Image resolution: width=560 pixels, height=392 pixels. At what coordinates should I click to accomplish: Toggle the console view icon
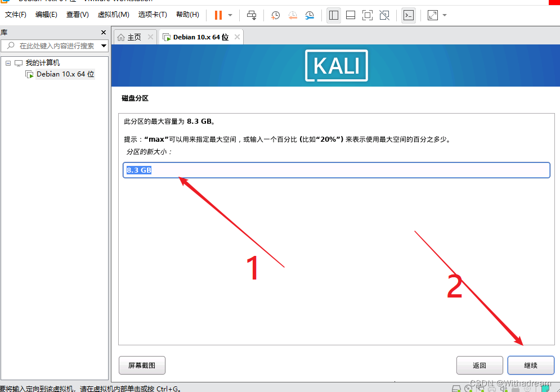pos(408,15)
